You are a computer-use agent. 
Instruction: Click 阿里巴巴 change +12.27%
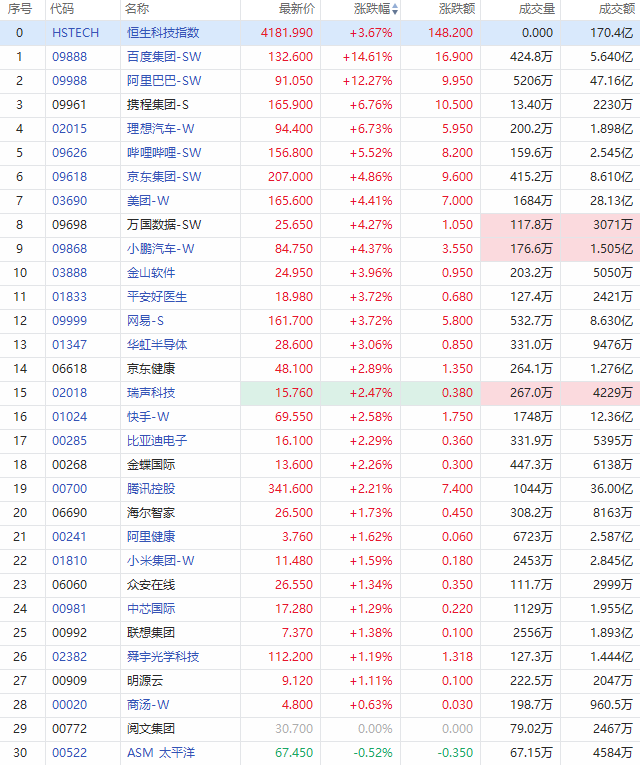click(367, 81)
